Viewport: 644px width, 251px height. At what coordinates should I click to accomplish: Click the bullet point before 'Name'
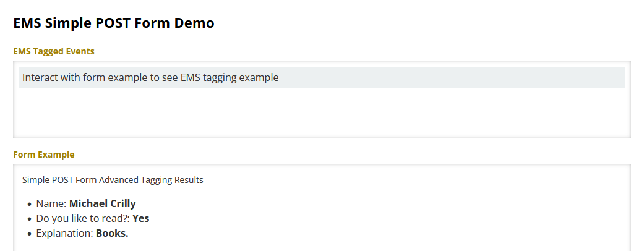(x=30, y=204)
